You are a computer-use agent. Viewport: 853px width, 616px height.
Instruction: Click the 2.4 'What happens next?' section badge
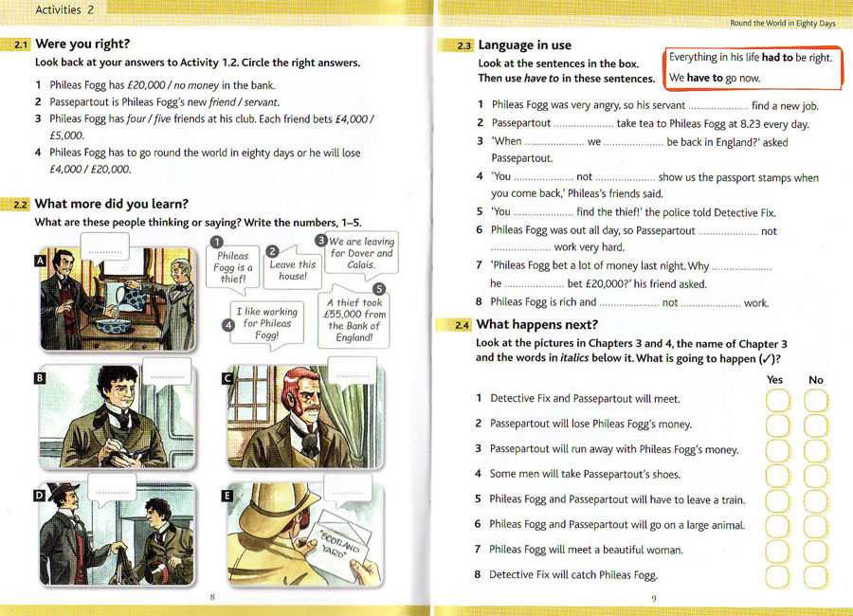pos(461,325)
